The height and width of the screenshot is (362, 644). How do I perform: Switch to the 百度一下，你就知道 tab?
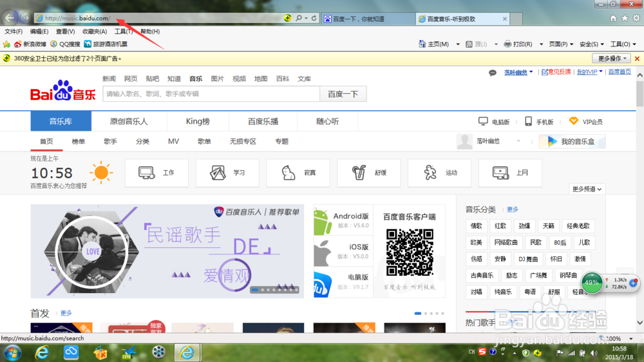(368, 19)
